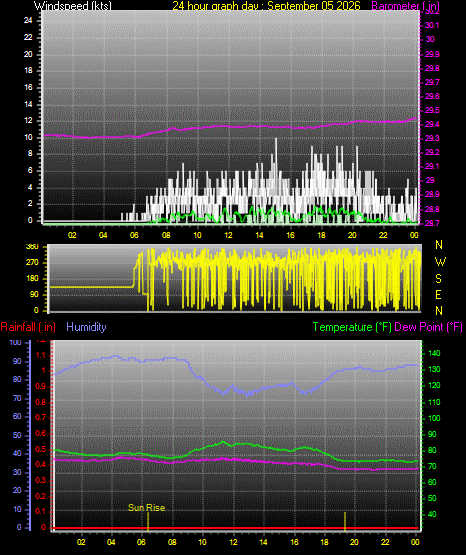Click the "Windspeed (kts)" axis title
466x555 pixels.
[x=73, y=6]
